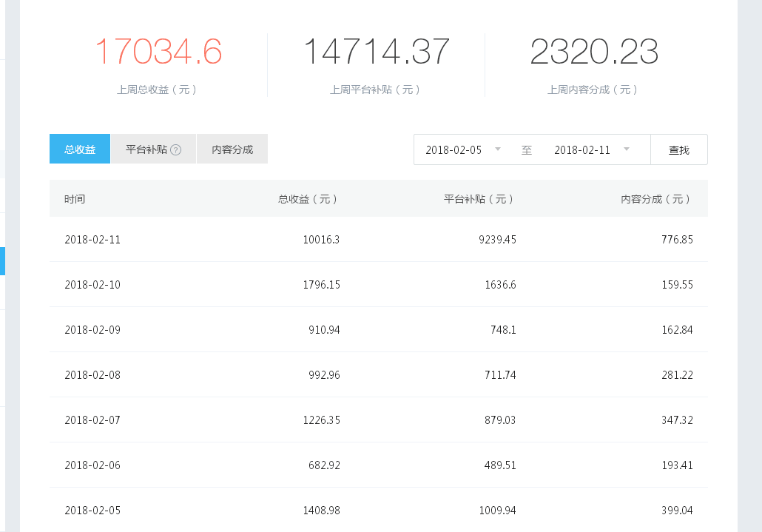Click total income value 1796.15
The image size is (762, 532).
(x=321, y=285)
